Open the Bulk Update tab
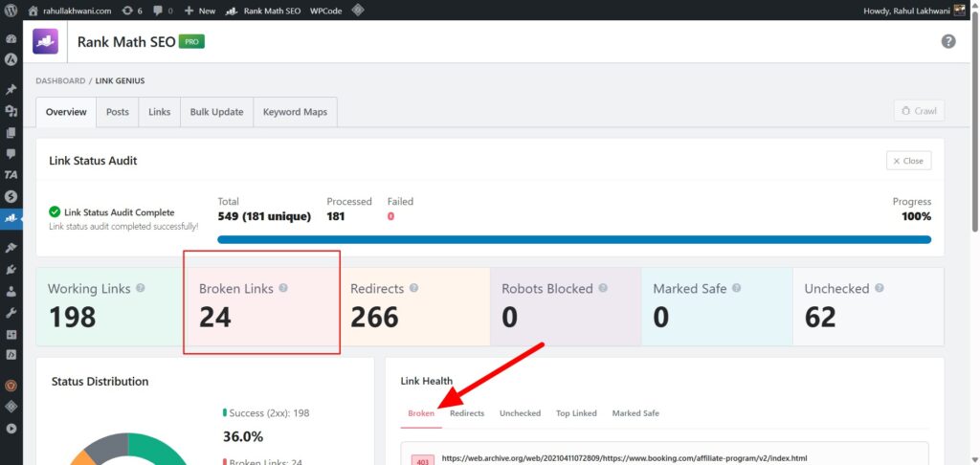980x465 pixels. 216,112
